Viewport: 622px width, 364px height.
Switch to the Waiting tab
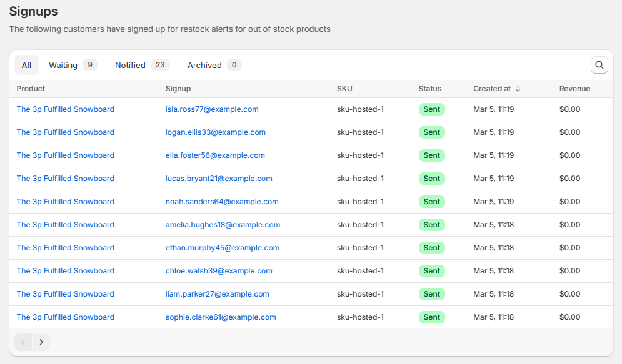pos(73,65)
